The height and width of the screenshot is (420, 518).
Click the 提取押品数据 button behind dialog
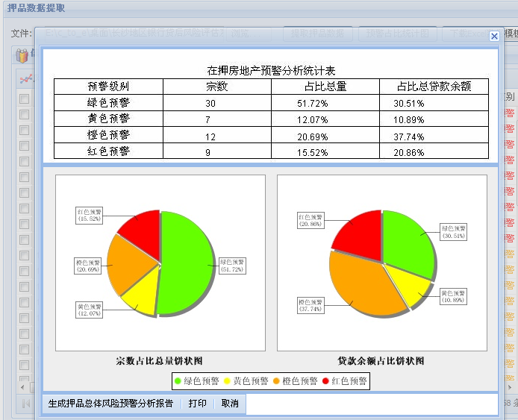pos(318,34)
